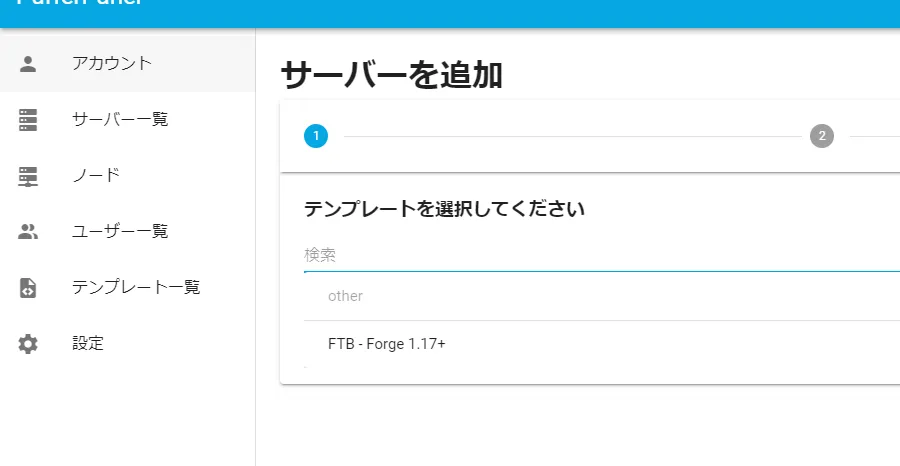This screenshot has height=466, width=900.
Task: Navigate to the テンプレート一覧 label
Action: pyautogui.click(x=136, y=288)
